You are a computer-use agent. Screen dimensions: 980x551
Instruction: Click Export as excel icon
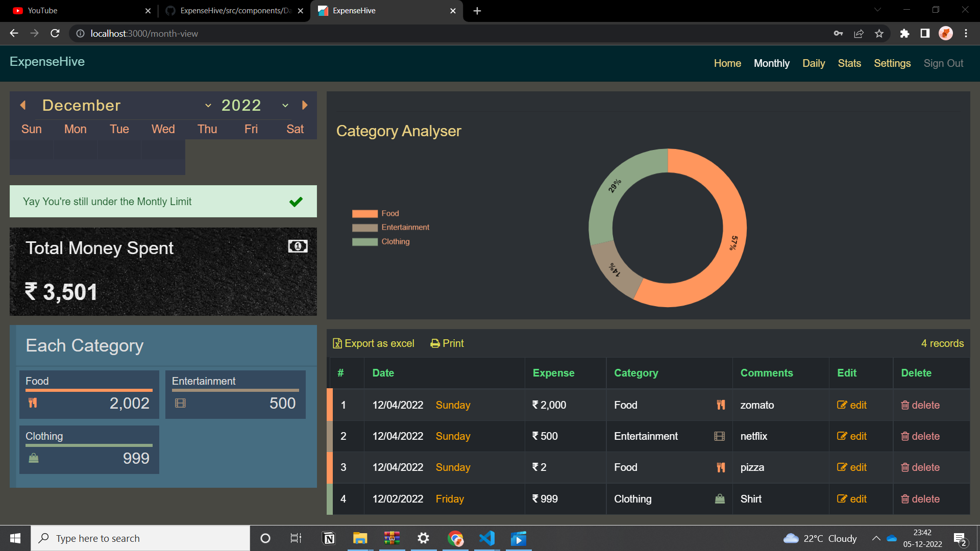click(337, 343)
